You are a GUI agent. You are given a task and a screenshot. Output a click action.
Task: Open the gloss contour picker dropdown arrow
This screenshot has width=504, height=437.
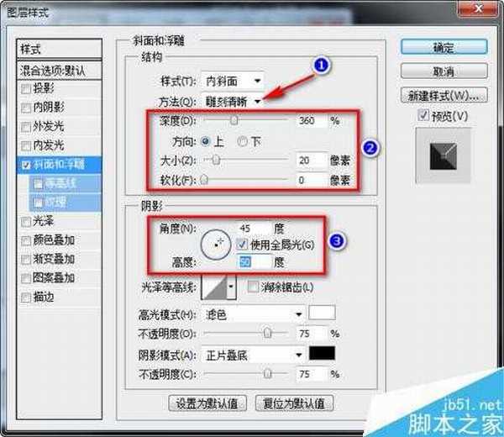231,288
